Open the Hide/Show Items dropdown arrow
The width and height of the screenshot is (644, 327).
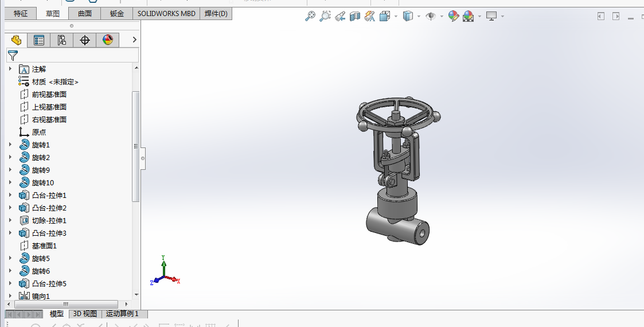click(x=442, y=17)
